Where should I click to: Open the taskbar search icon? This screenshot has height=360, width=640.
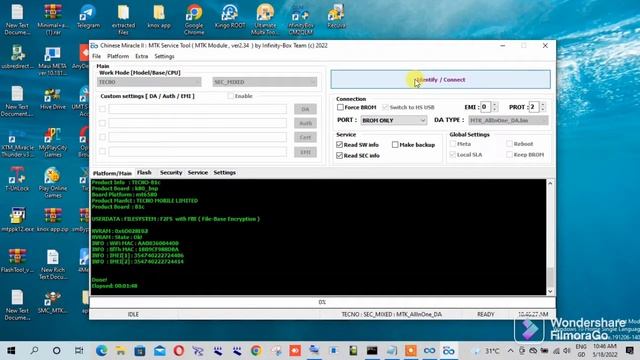click(x=34, y=351)
